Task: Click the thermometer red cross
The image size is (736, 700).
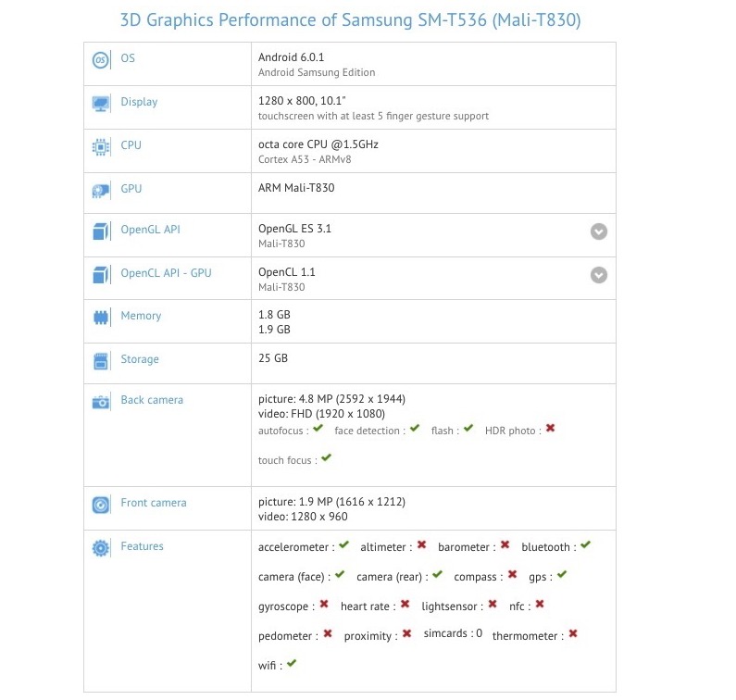Action: tap(573, 633)
